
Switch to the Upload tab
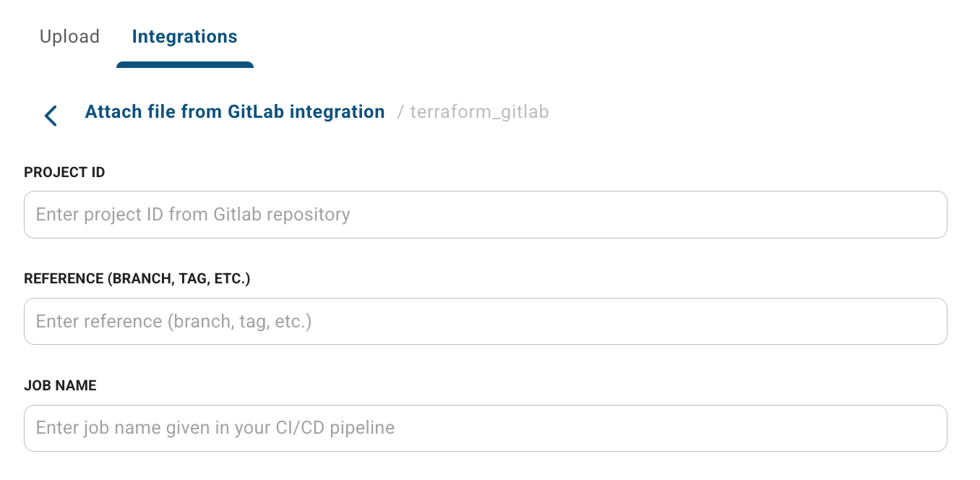click(x=69, y=36)
